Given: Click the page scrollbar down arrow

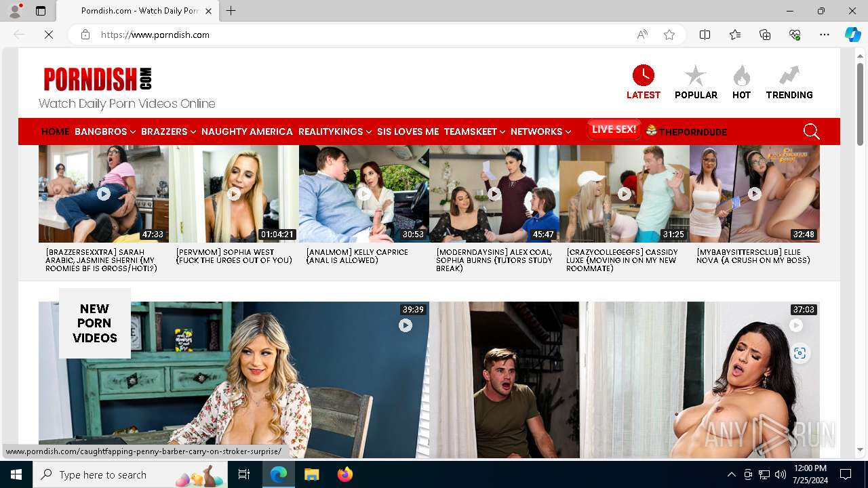Looking at the screenshot, I should (x=860, y=450).
